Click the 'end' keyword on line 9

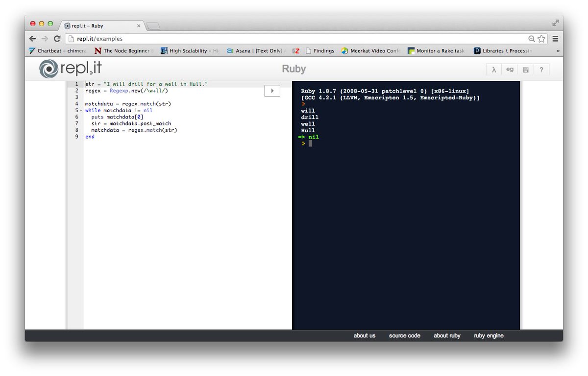(x=90, y=137)
